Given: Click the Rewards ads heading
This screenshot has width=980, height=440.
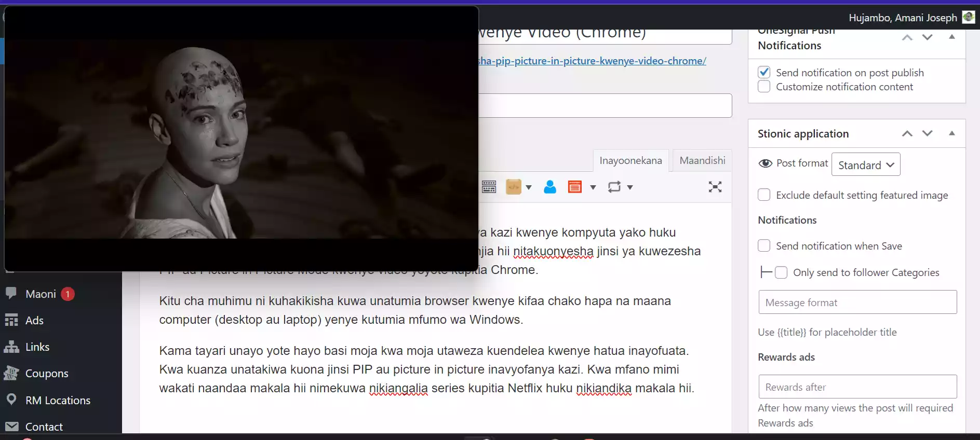Looking at the screenshot, I should coord(786,357).
